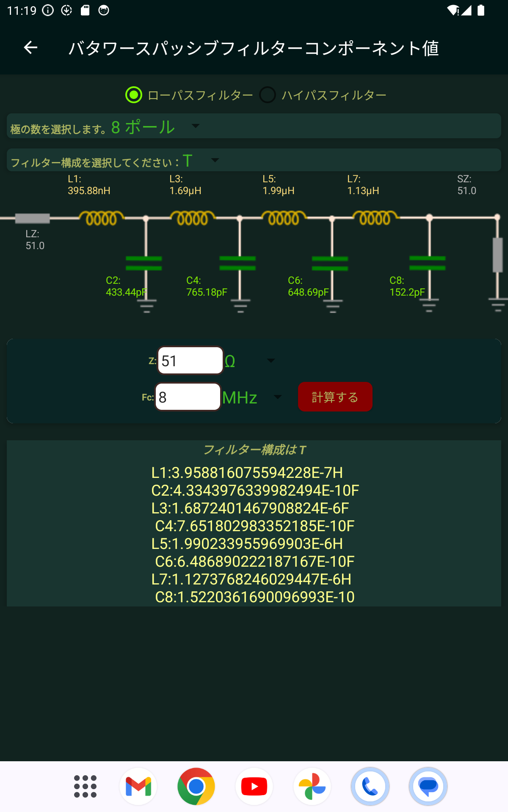
Task: Click the Fc frequency input field
Action: 188,397
